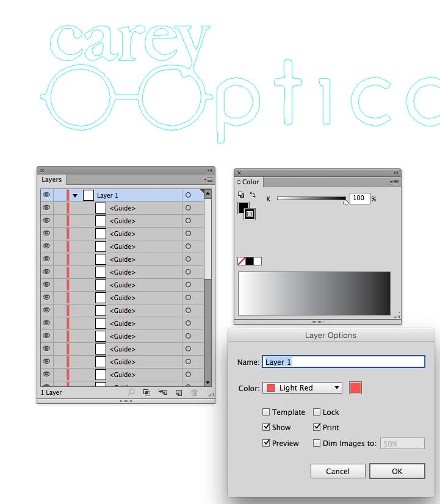Click the layer Name input field
This screenshot has width=440, height=504.
tap(343, 362)
